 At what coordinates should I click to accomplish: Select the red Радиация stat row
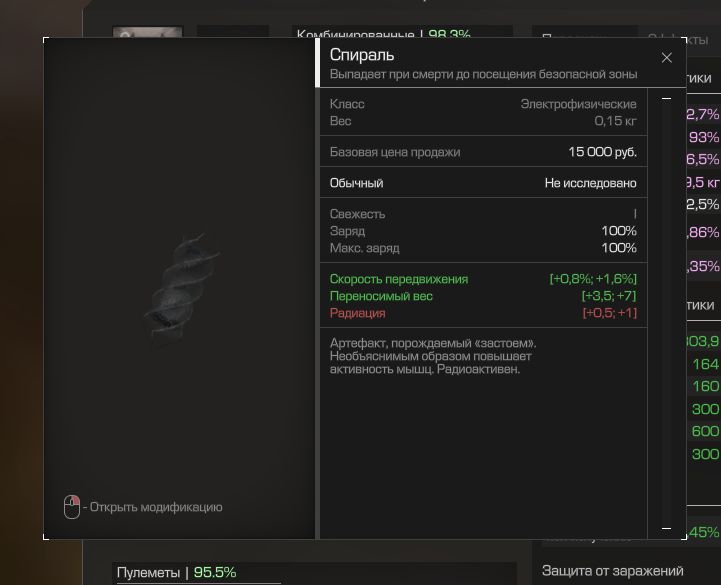483,313
